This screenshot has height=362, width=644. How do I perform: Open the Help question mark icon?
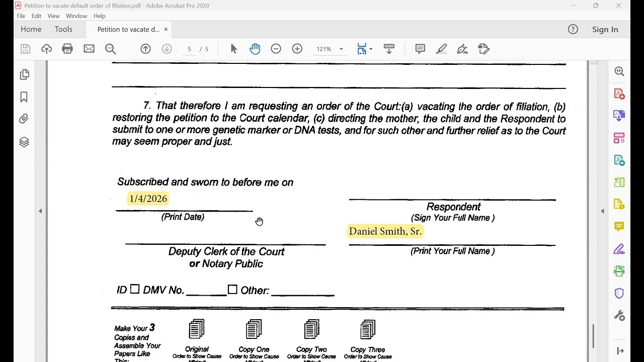573,29
